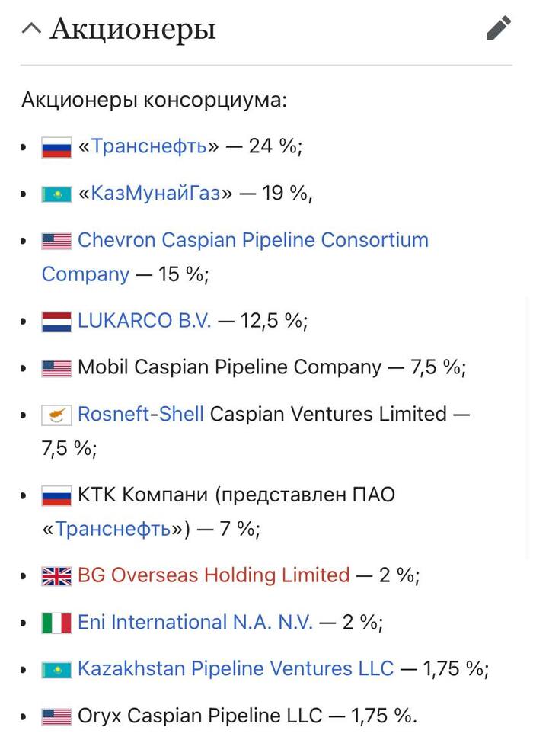Click the Italian flag beside Eni International
This screenshot has height=756, width=533.
click(x=56, y=623)
